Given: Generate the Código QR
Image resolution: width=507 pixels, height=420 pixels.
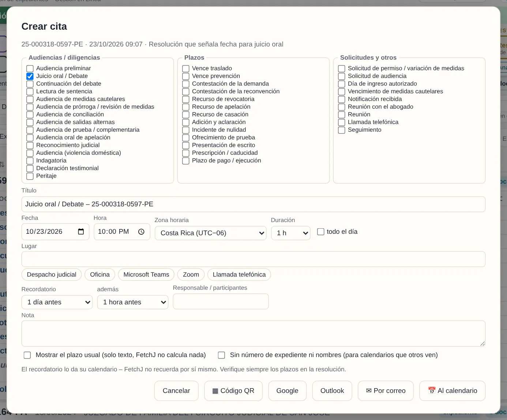Looking at the screenshot, I should 233,391.
